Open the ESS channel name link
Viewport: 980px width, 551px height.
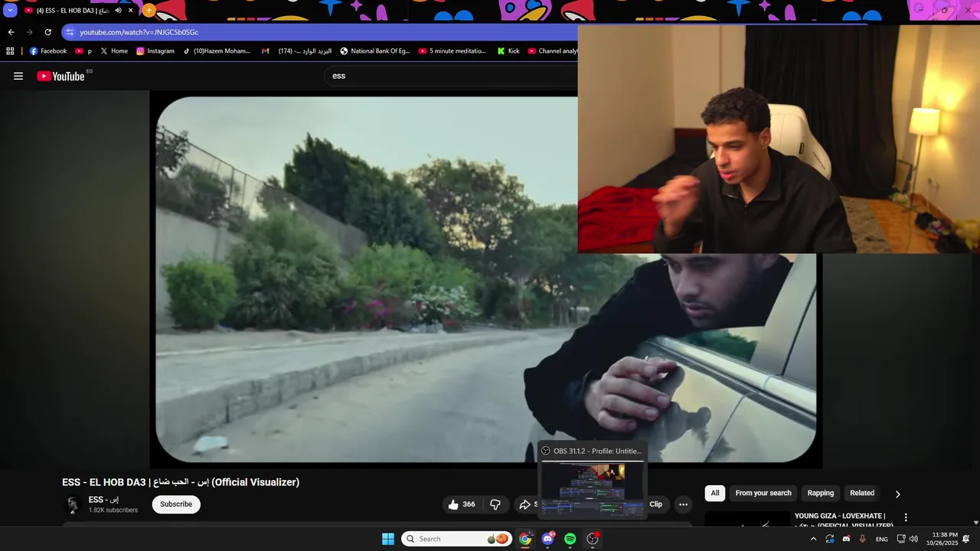(103, 500)
